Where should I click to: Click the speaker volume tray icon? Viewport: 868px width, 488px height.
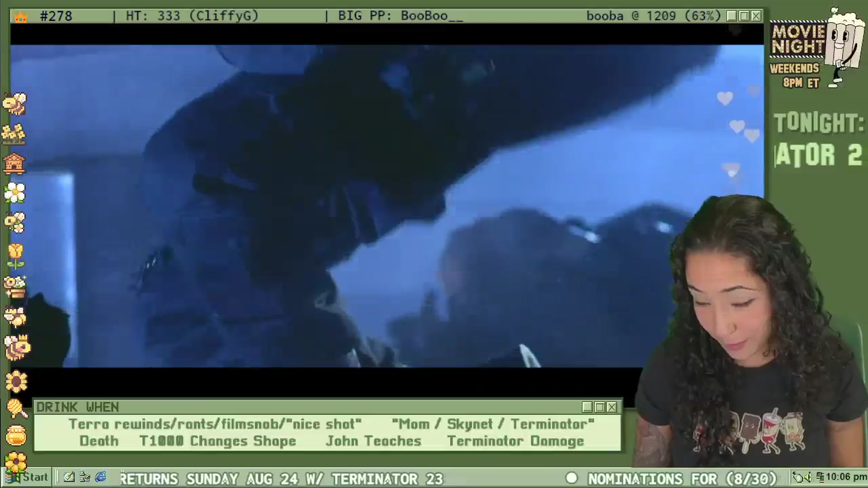(808, 477)
